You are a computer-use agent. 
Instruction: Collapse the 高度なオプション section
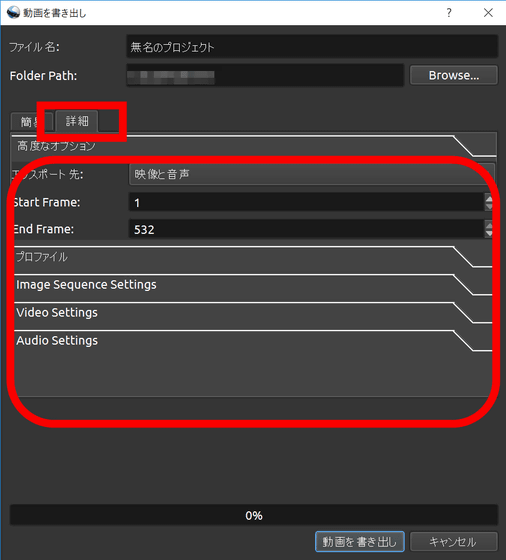pyautogui.click(x=254, y=146)
